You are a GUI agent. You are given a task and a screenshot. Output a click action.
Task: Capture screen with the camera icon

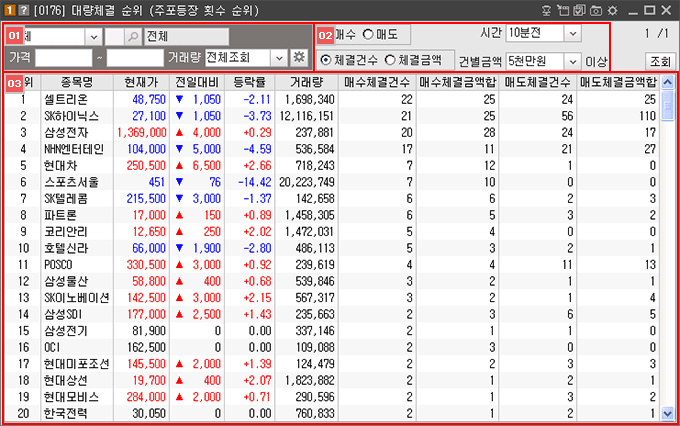coord(596,10)
